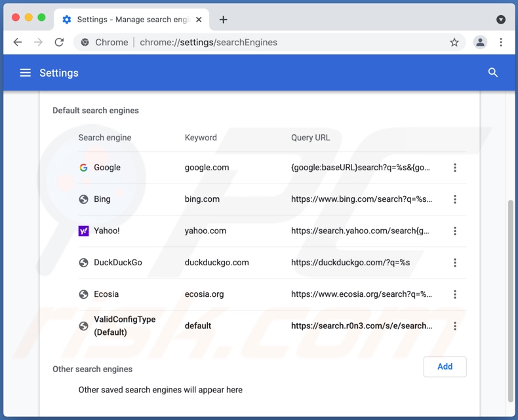
Task: Click the Ecosia query URL
Action: click(x=361, y=294)
